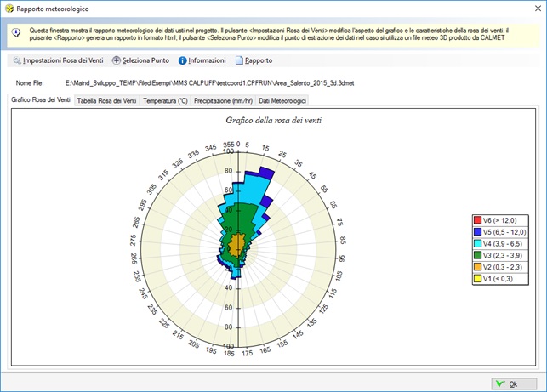Screen dimensions: 547x392
Task: Click the green checkmark on the Ok button
Action: [x=500, y=383]
